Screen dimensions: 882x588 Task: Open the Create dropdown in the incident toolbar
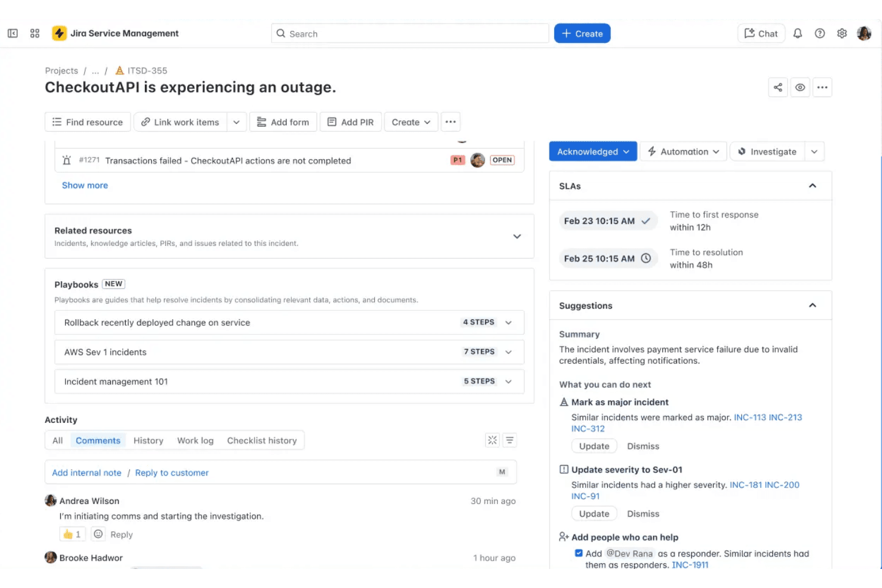pos(411,122)
